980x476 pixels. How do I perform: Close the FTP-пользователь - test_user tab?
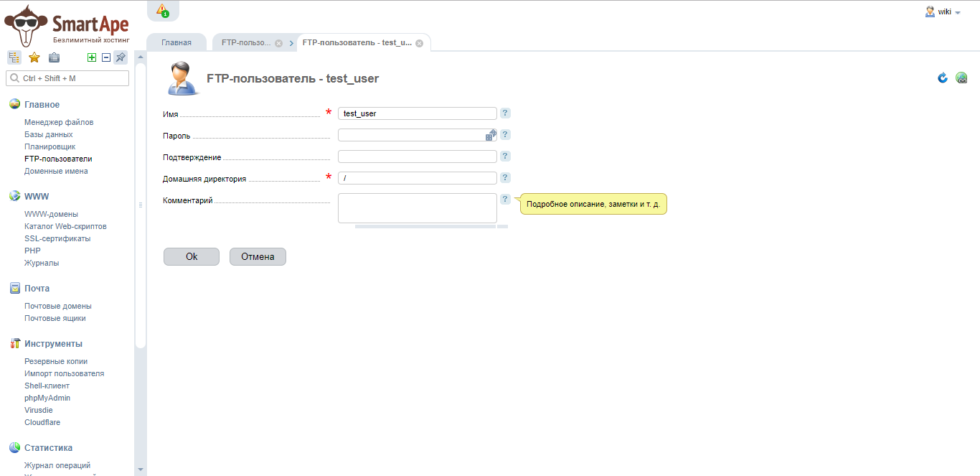tap(419, 43)
